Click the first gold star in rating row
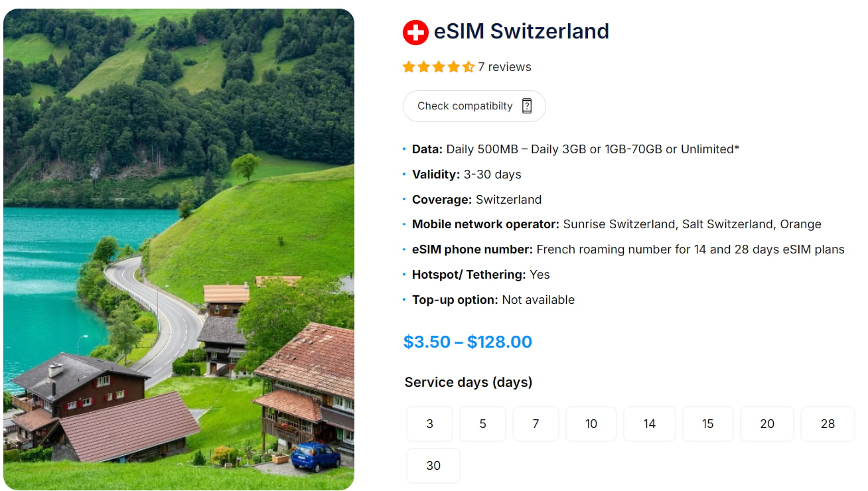The image size is (868, 491). tap(408, 66)
